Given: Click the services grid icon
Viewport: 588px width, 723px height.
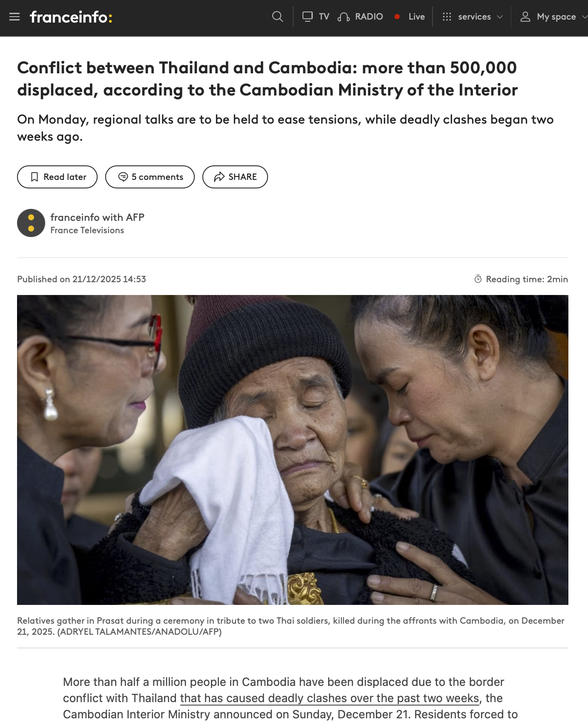Looking at the screenshot, I should click(x=447, y=17).
